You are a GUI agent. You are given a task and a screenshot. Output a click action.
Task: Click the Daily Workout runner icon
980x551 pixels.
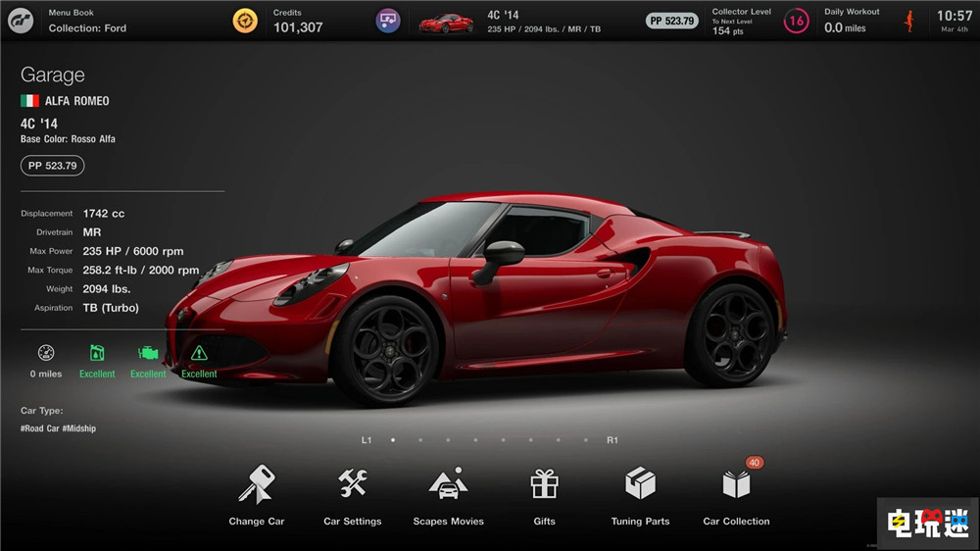point(908,21)
